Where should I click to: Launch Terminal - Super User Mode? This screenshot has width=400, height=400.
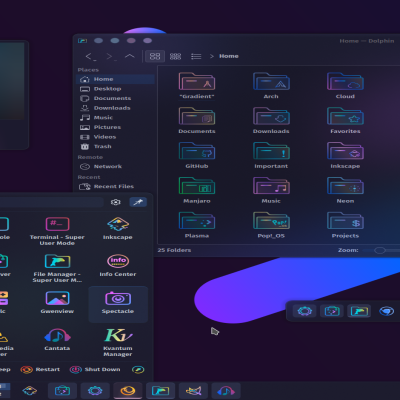click(57, 231)
